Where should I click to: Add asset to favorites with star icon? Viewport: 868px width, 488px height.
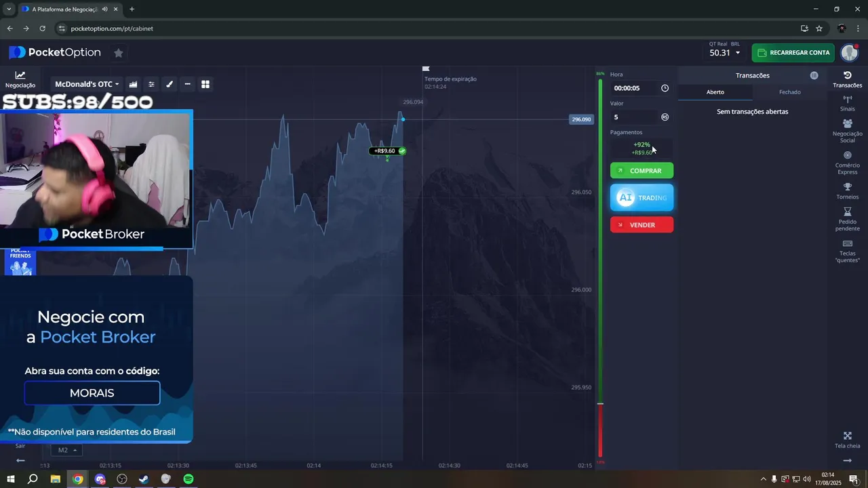click(118, 53)
